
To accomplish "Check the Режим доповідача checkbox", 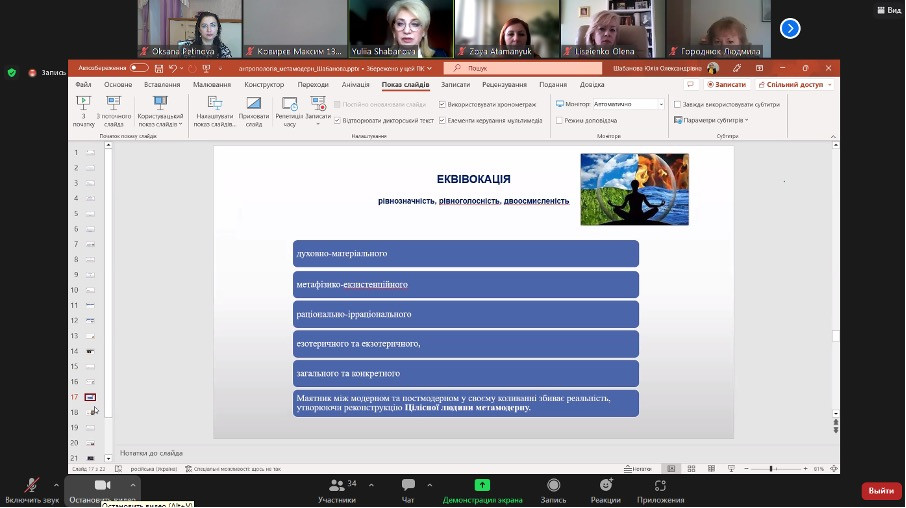I will pyautogui.click(x=559, y=120).
